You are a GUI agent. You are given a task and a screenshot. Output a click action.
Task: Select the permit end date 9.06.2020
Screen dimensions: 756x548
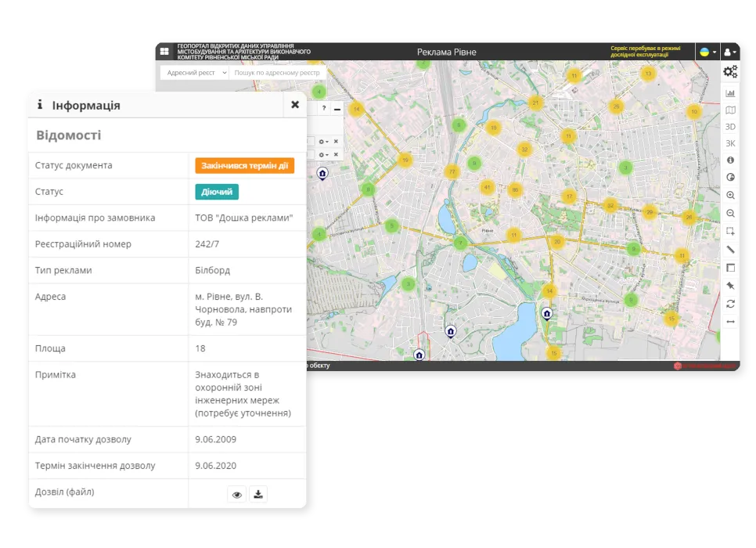215,466
